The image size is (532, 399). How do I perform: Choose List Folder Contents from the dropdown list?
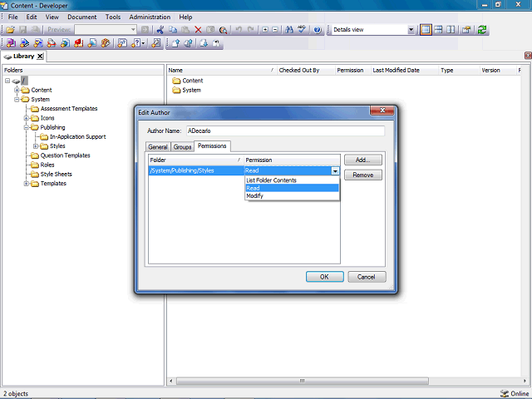[x=292, y=180]
